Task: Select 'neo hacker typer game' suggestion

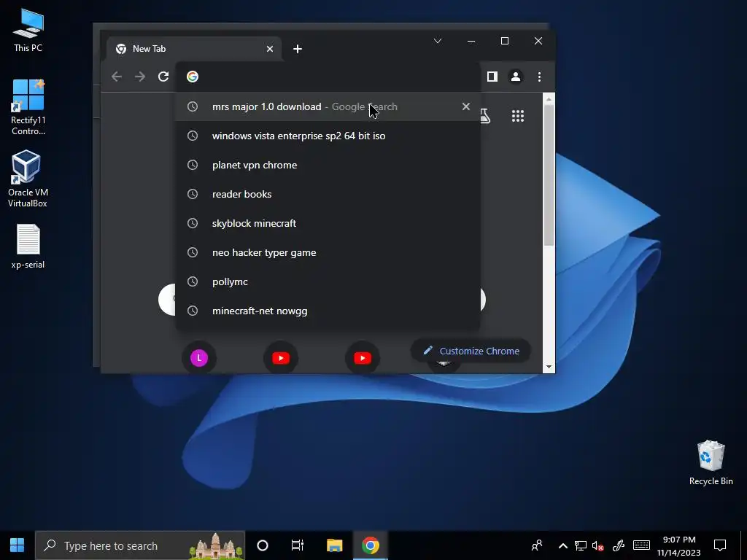Action: (x=328, y=252)
